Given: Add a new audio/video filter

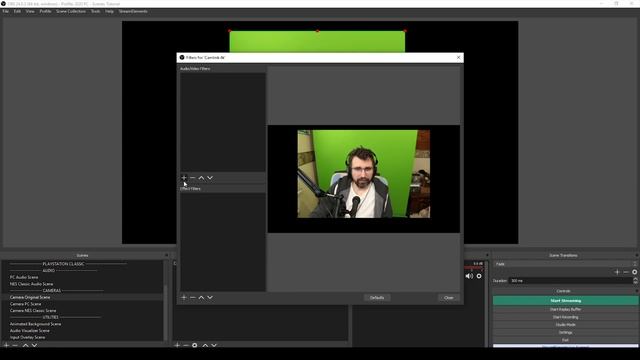Looking at the screenshot, I should [184, 178].
